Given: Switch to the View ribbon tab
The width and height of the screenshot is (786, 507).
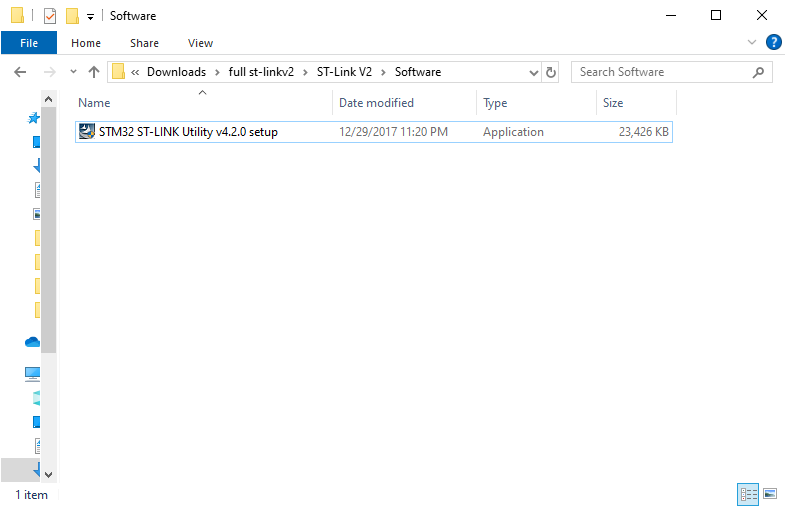Looking at the screenshot, I should (201, 43).
